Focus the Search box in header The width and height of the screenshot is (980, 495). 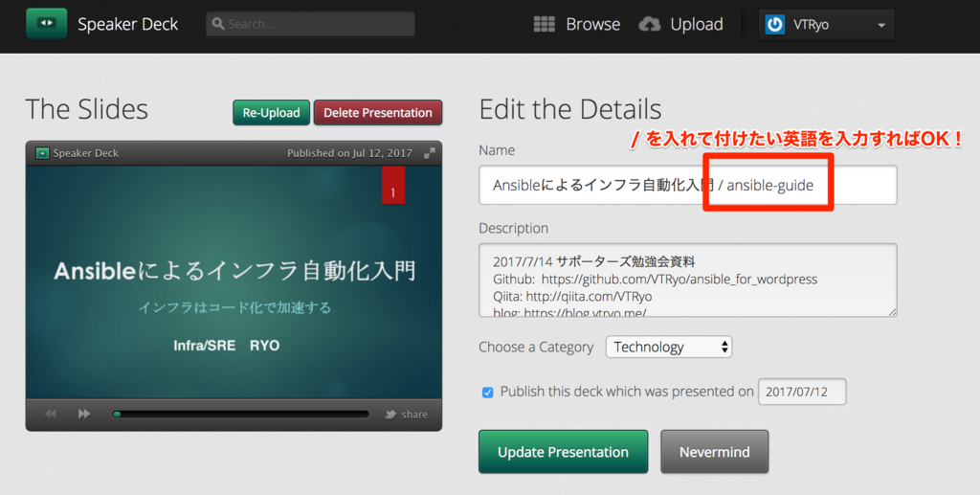(x=310, y=24)
